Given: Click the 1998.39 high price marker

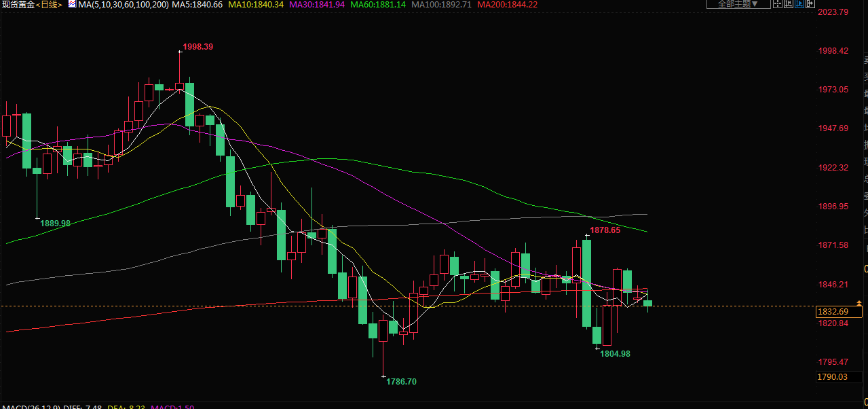Looking at the screenshot, I should (198, 47).
